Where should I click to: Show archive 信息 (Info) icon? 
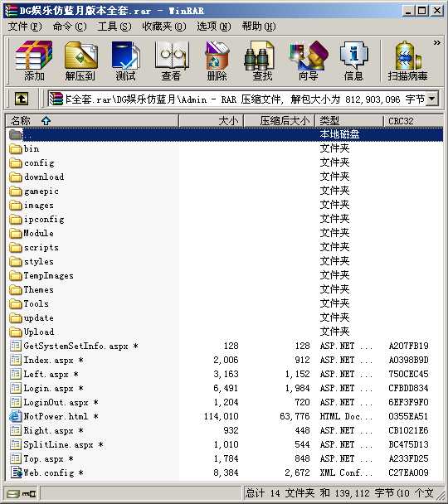[353, 61]
